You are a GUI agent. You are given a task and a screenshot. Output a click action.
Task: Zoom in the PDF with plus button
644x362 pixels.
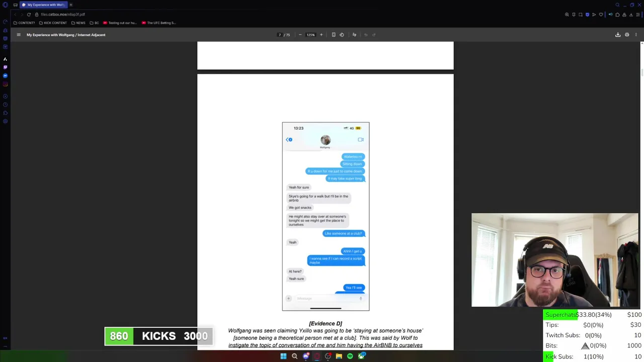pyautogui.click(x=321, y=35)
